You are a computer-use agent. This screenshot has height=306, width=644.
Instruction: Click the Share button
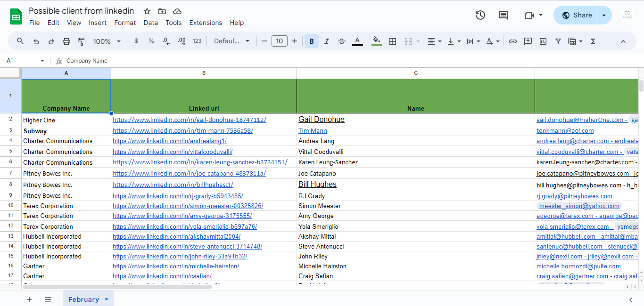tap(575, 15)
